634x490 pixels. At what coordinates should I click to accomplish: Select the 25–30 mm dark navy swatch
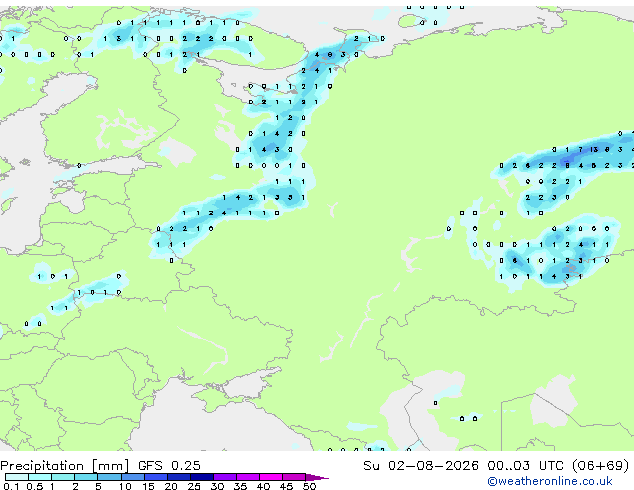(x=202, y=477)
